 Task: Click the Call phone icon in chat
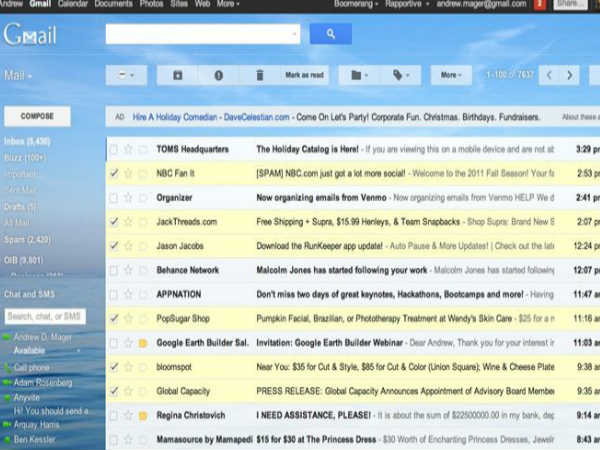(7, 368)
